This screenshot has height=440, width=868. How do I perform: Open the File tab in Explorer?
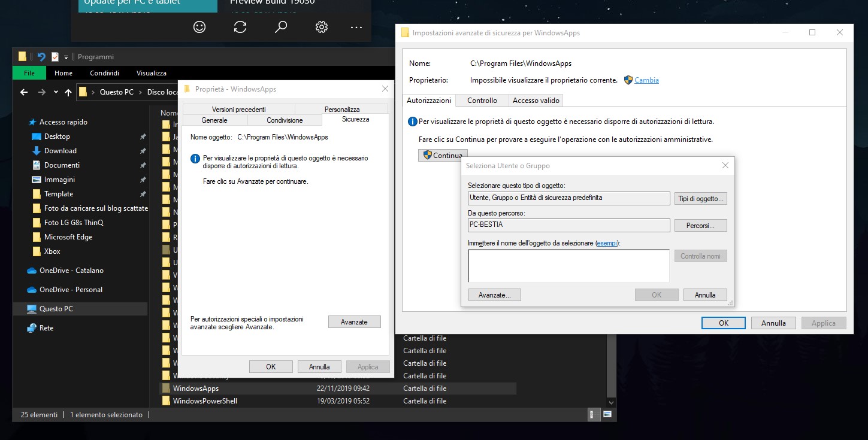tap(29, 73)
